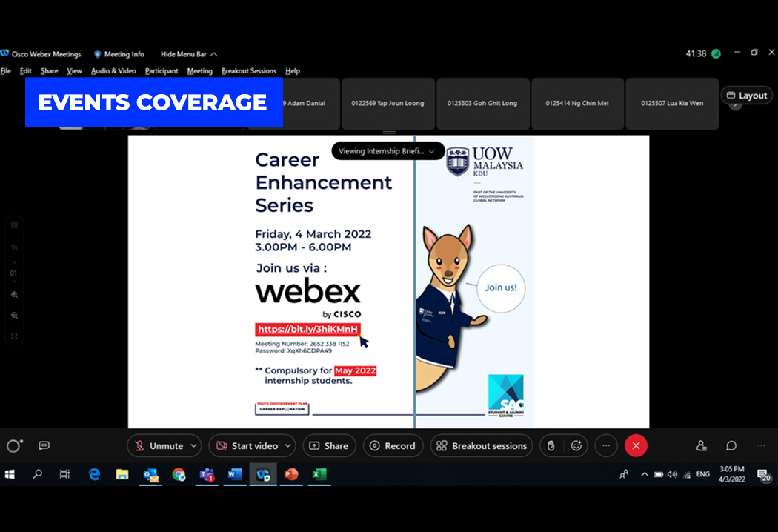The width and height of the screenshot is (778, 532).
Task: Click the Participants panel icon
Action: (x=701, y=445)
